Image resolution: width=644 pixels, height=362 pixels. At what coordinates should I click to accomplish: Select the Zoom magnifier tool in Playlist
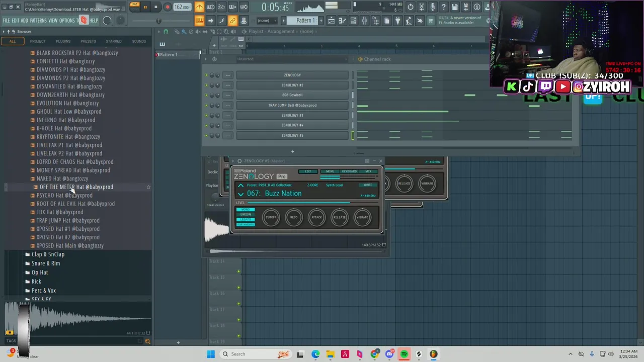tap(226, 31)
